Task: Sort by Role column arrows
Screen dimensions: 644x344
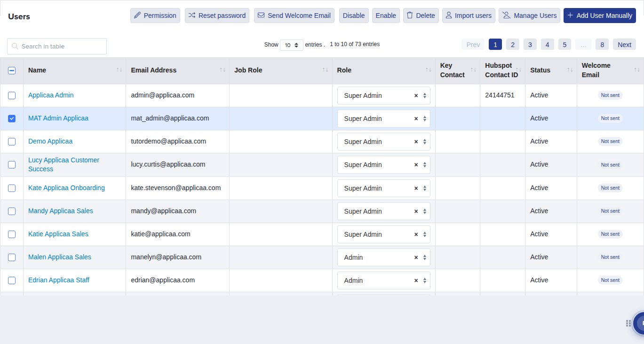Action: click(429, 70)
